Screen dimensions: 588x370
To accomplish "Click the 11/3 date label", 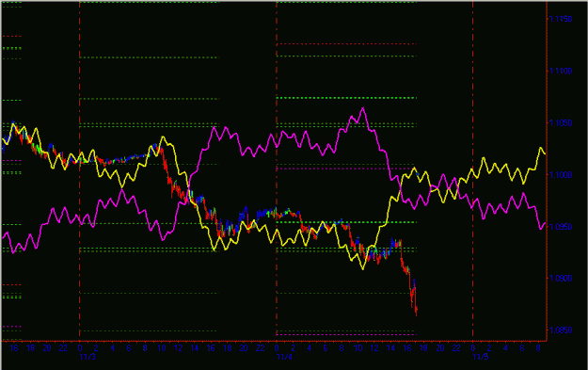I will [87, 357].
